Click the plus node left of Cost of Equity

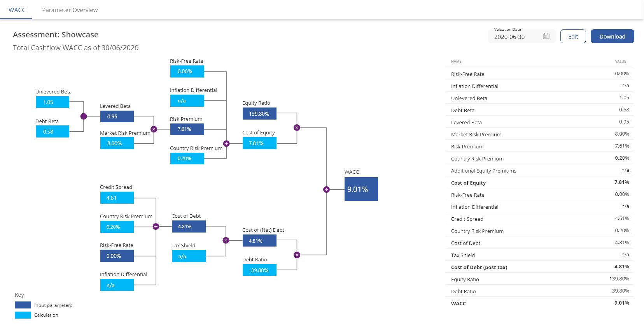(226, 144)
